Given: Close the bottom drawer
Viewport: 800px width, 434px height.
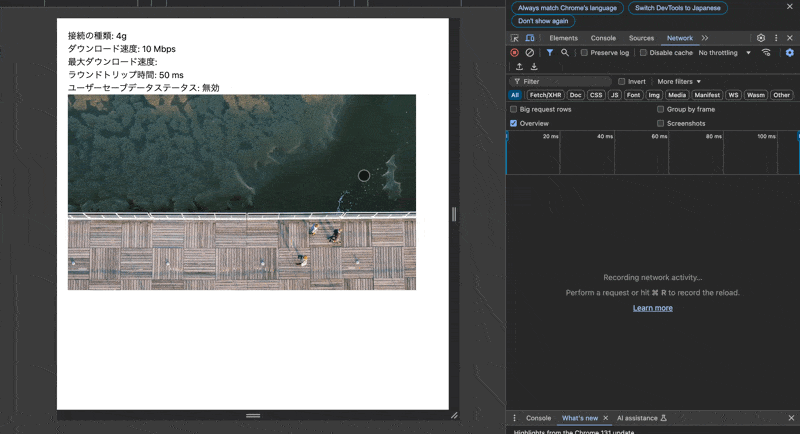Looking at the screenshot, I should (791, 418).
